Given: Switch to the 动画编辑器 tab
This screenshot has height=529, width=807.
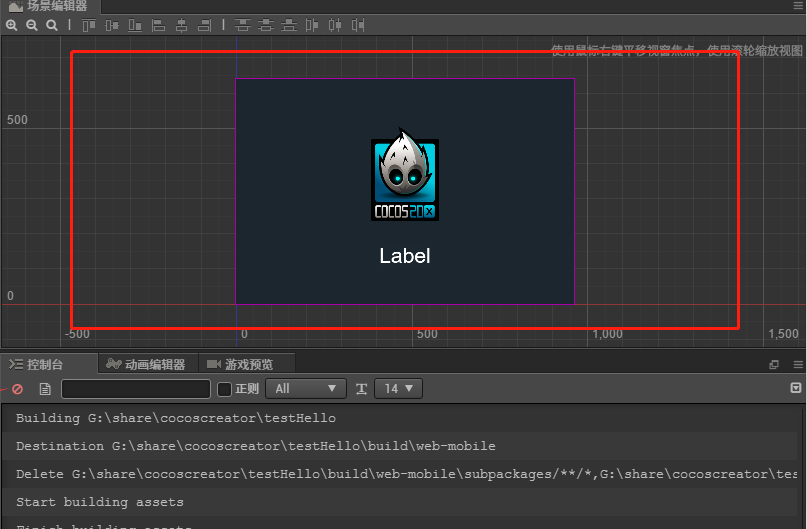Looking at the screenshot, I should tap(147, 364).
